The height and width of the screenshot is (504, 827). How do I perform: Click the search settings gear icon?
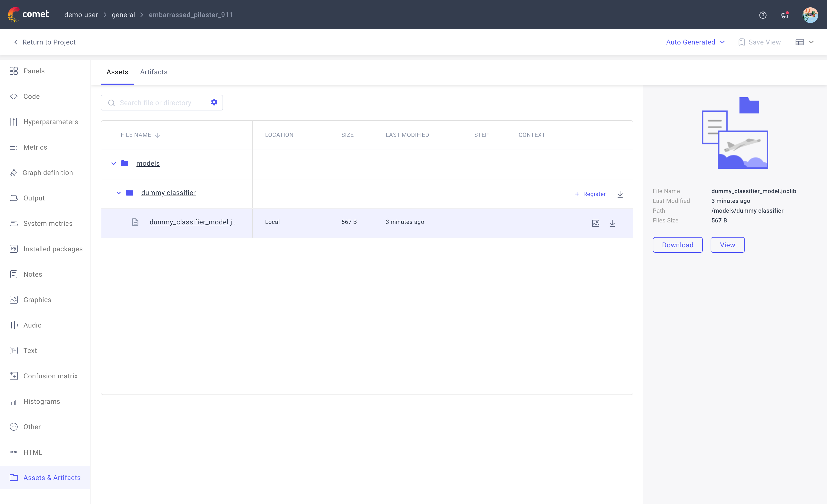pos(214,102)
